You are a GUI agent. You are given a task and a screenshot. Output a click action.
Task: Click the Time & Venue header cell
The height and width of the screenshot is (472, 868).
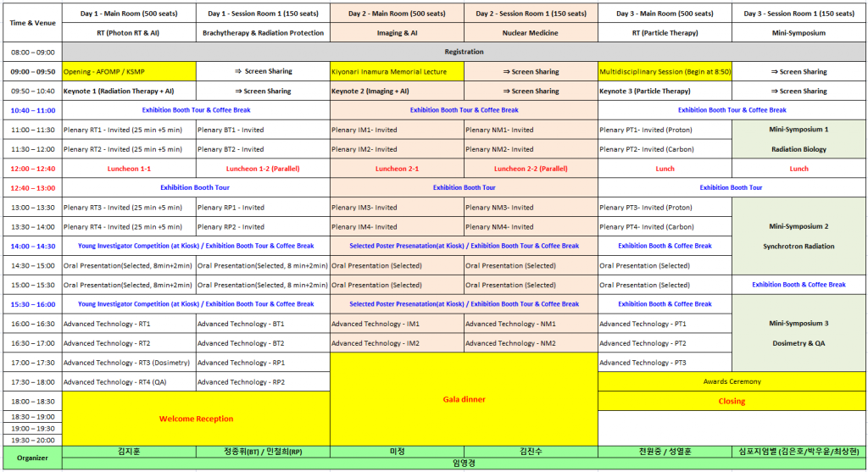[31, 23]
